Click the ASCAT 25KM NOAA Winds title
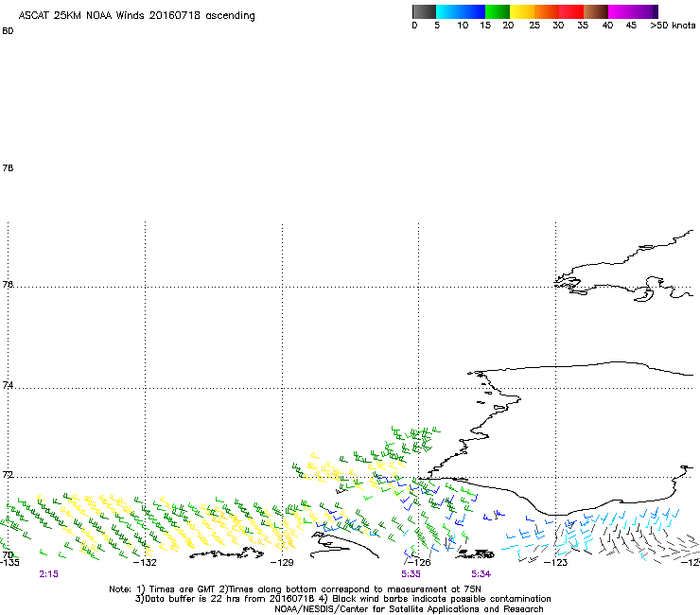 pyautogui.click(x=136, y=16)
